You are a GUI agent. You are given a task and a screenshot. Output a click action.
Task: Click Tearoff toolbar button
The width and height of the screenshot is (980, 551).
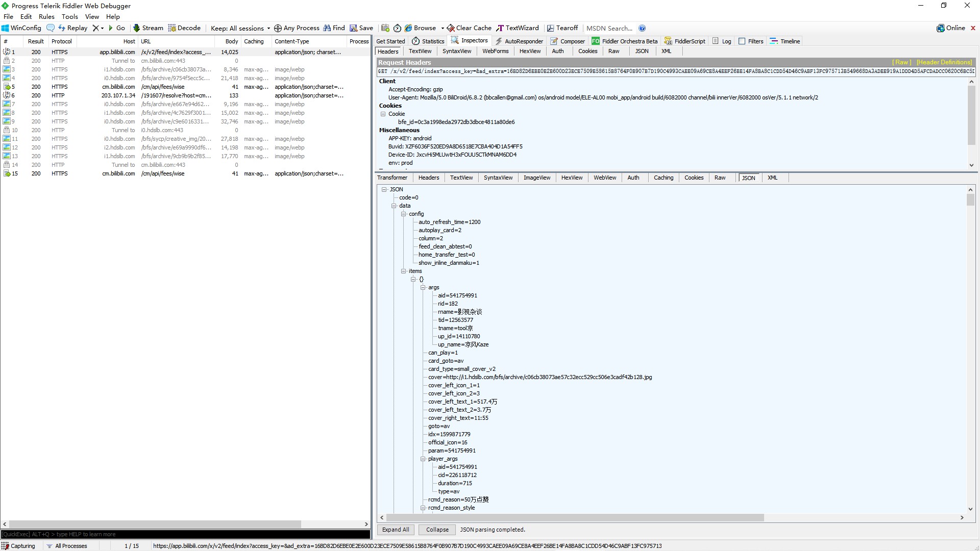(x=562, y=28)
